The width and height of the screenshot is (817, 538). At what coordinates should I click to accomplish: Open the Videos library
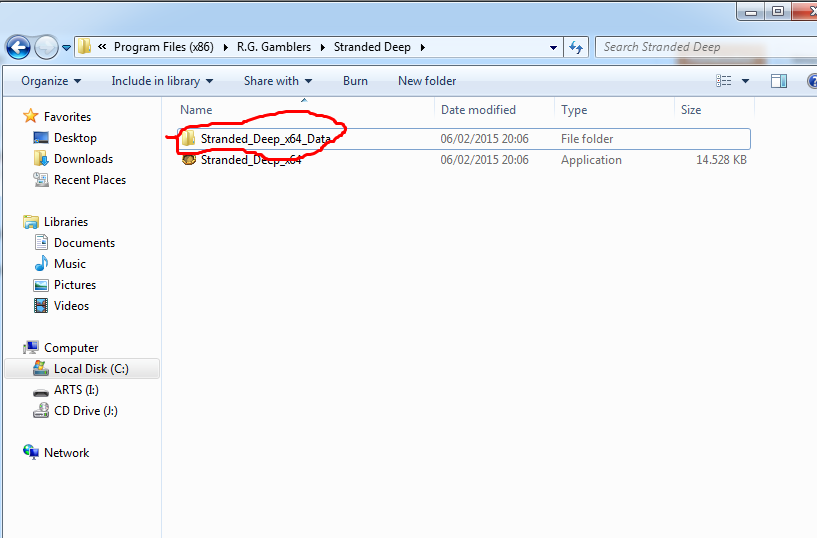[x=71, y=306]
